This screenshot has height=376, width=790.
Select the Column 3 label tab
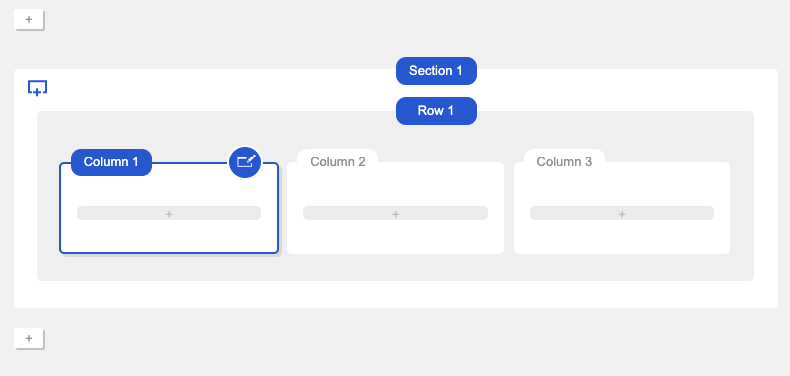click(564, 162)
